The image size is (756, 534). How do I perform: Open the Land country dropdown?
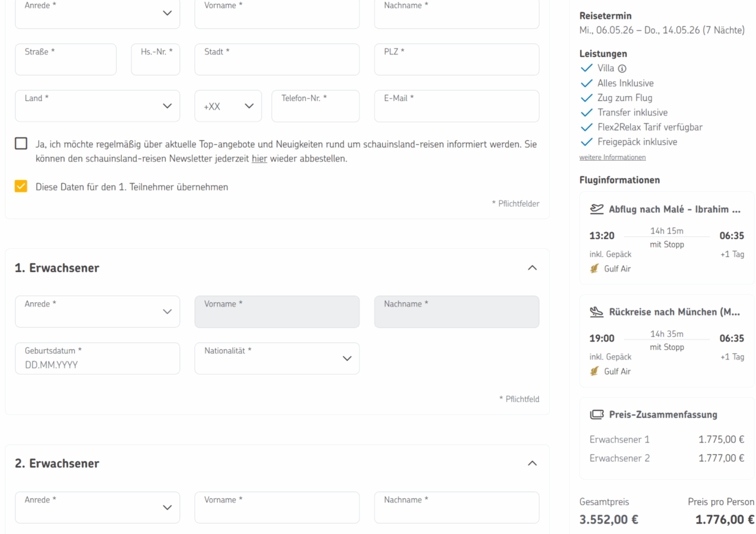pos(98,106)
